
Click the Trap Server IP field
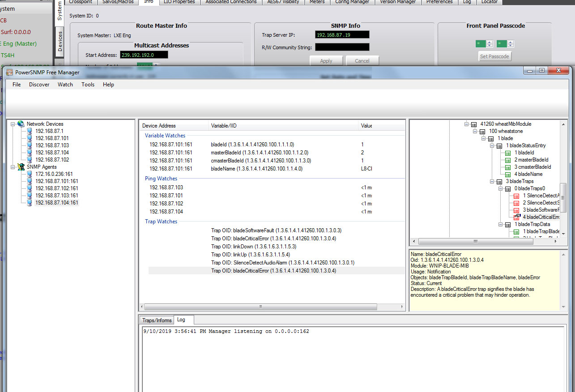342,35
